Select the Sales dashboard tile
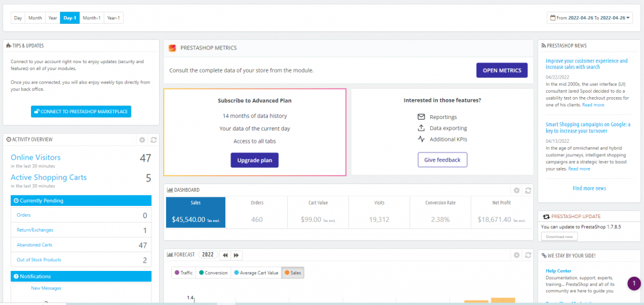Screen dimensions: 644x305 tap(196, 212)
